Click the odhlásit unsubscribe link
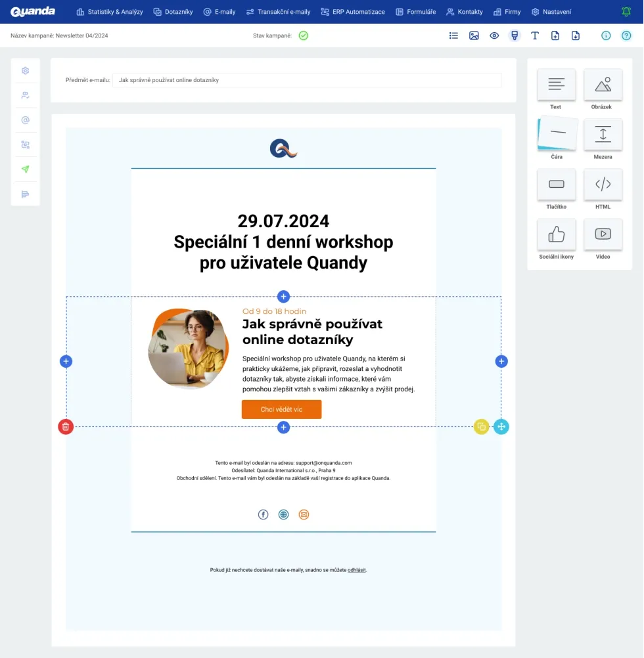644x658 pixels. pos(357,570)
